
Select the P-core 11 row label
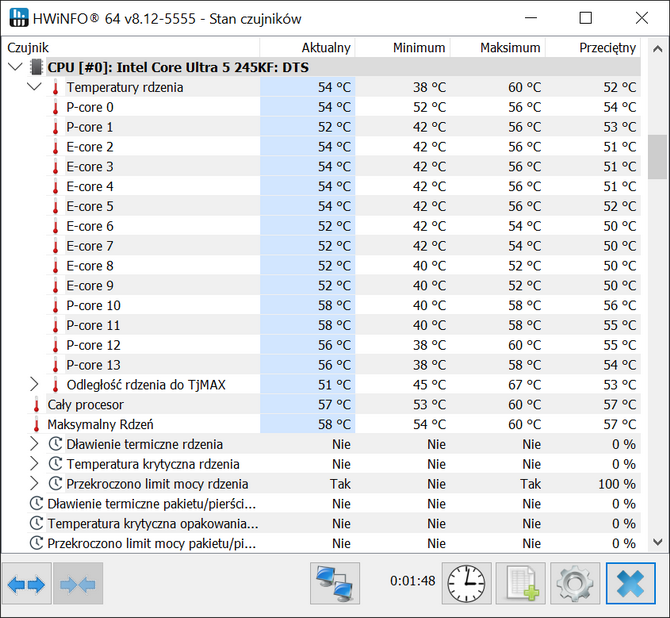point(93,325)
